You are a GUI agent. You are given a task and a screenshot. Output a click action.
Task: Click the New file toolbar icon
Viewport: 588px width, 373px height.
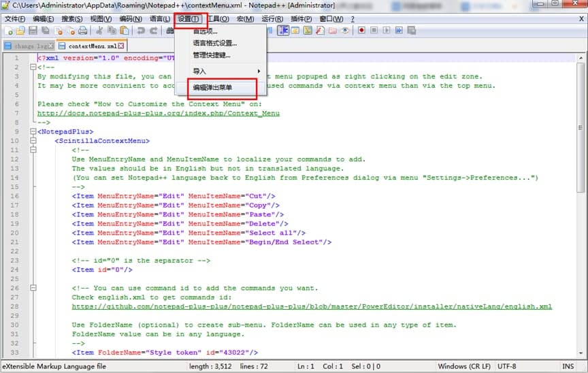point(9,31)
